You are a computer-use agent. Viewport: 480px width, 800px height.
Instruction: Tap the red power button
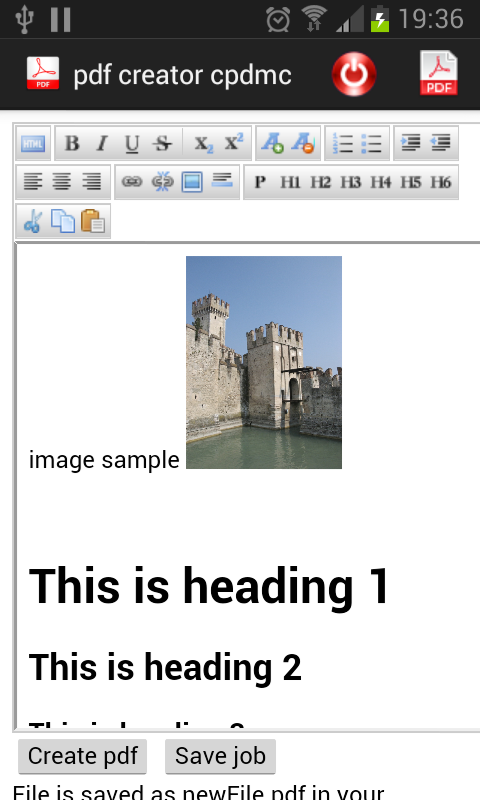point(354,74)
